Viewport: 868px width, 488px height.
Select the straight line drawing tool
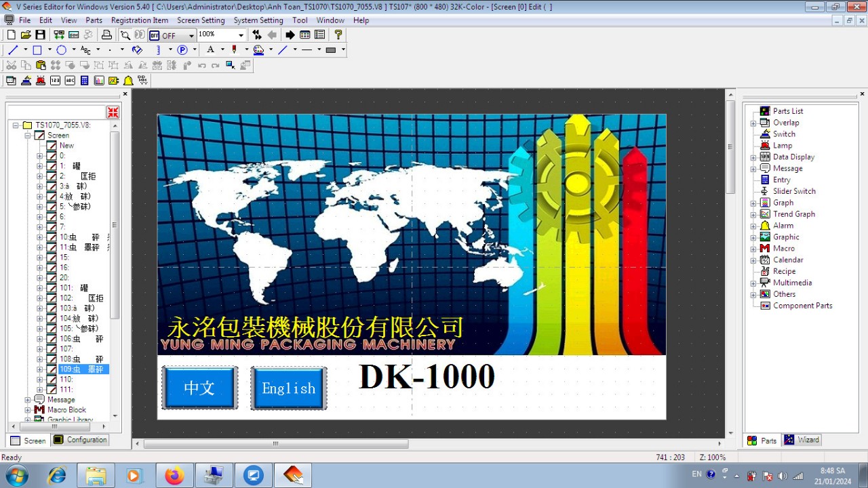pyautogui.click(x=13, y=49)
